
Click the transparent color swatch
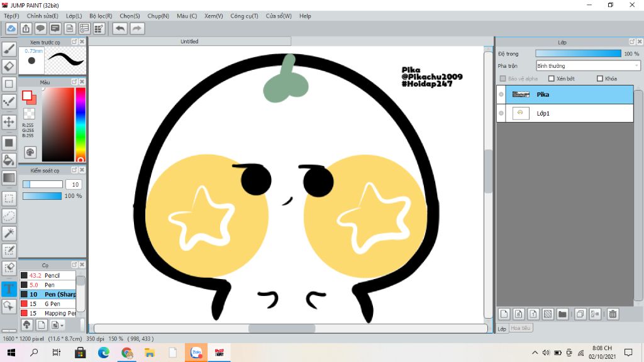pos(29,113)
